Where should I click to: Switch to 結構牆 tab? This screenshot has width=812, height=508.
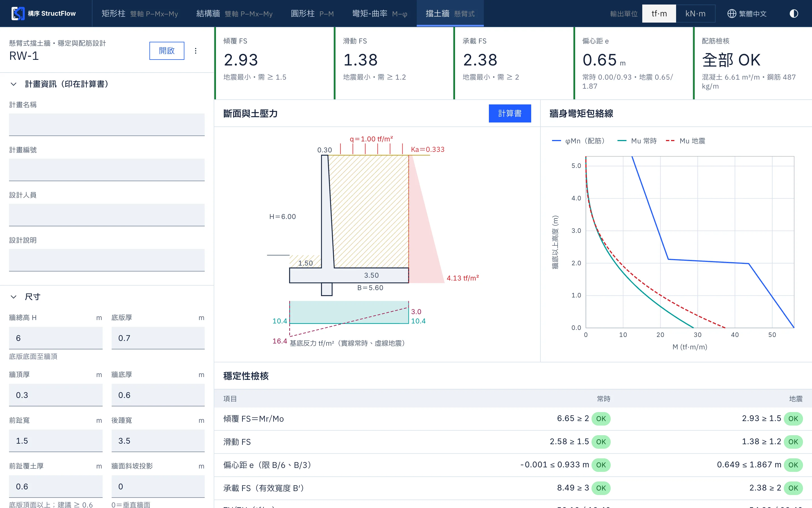pos(234,14)
